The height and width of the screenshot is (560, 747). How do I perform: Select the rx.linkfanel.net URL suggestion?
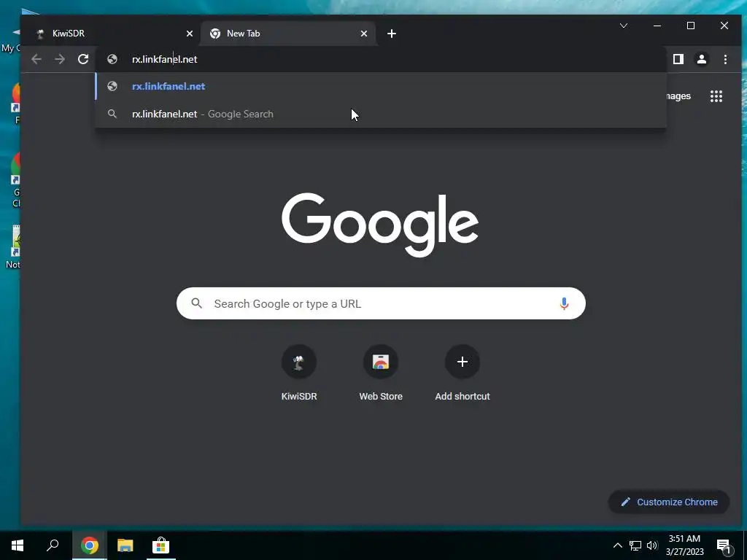[x=380, y=86]
